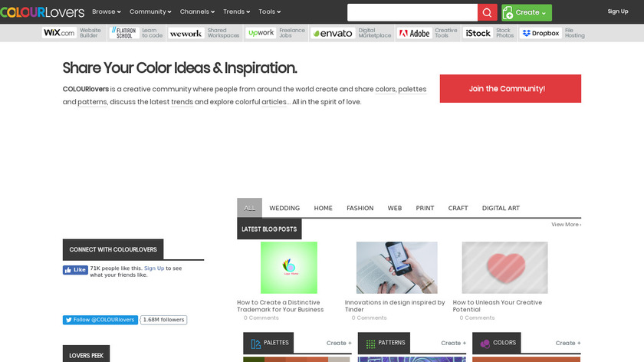Image resolution: width=644 pixels, height=362 pixels.
Task: Click Create + beside Patterns
Action: (x=453, y=343)
